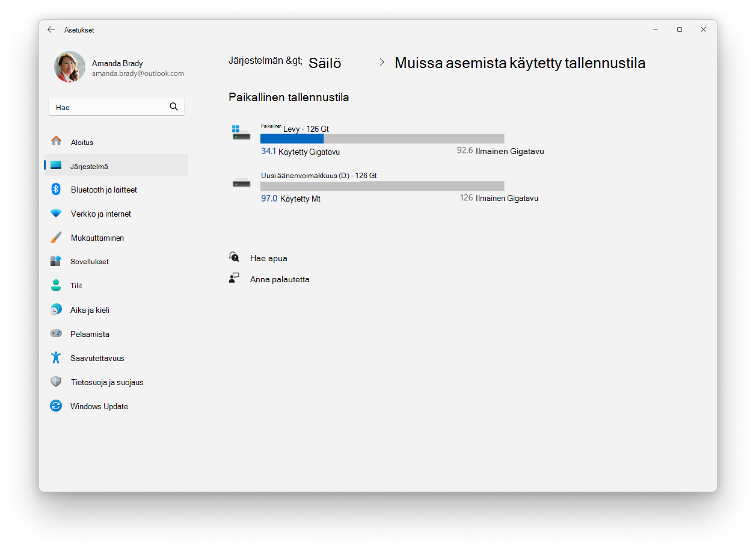Click the Paikallinen tallennustila heading

pyautogui.click(x=289, y=97)
